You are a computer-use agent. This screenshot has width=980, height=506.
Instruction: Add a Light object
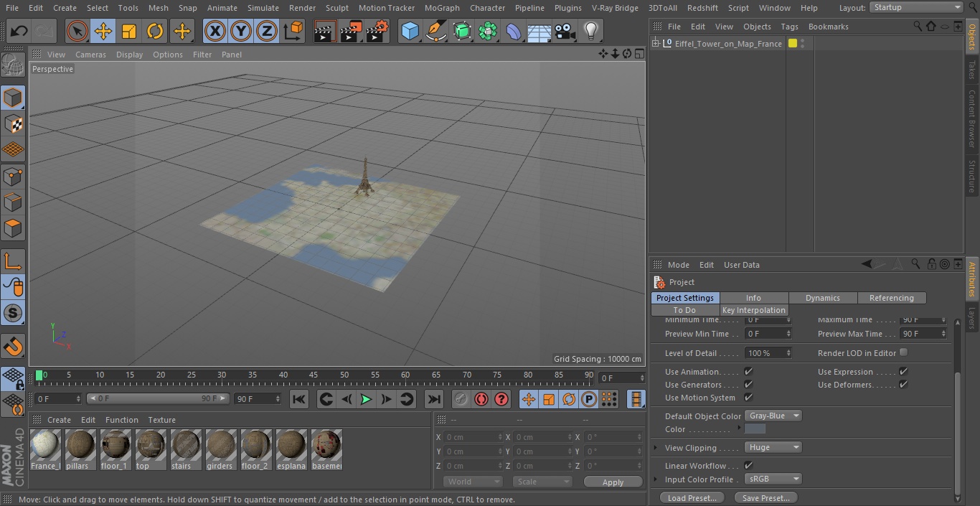[591, 32]
